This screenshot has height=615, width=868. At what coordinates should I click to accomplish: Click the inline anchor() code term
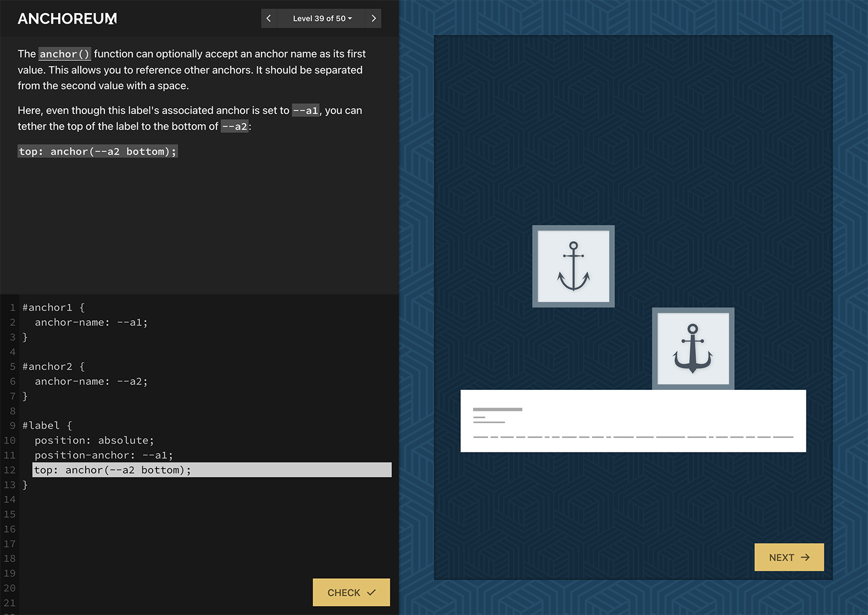(x=65, y=54)
